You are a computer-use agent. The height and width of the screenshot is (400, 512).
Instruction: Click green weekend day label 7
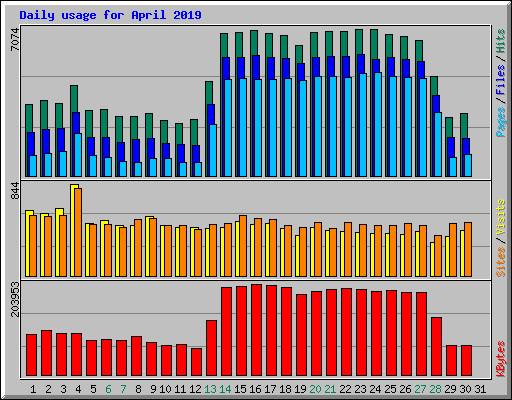123,389
